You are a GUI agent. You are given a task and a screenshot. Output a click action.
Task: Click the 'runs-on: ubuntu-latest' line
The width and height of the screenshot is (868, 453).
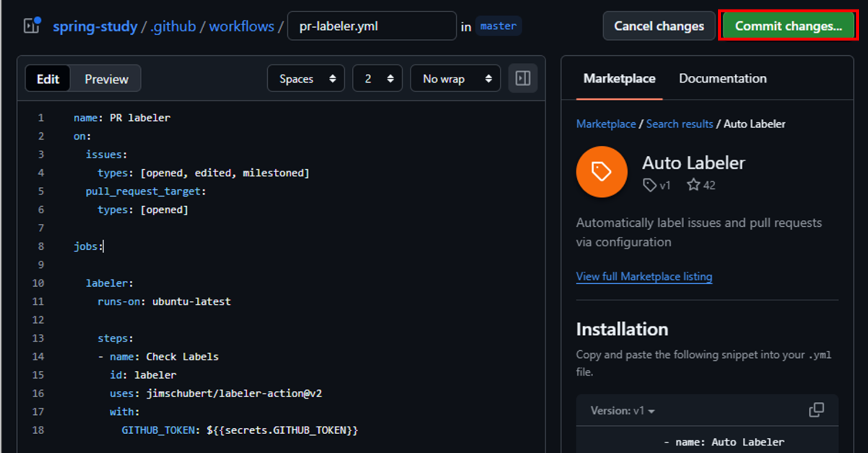[164, 301]
